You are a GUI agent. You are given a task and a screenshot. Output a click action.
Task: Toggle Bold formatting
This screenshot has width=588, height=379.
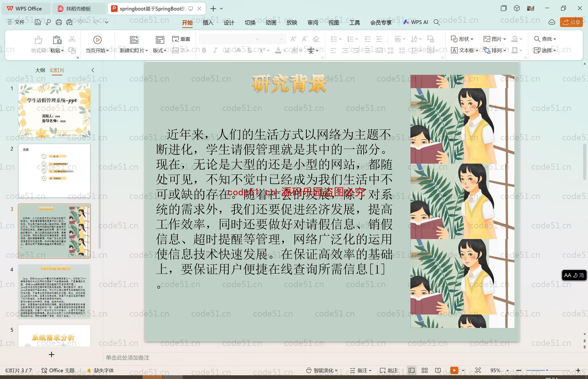pyautogui.click(x=204, y=50)
